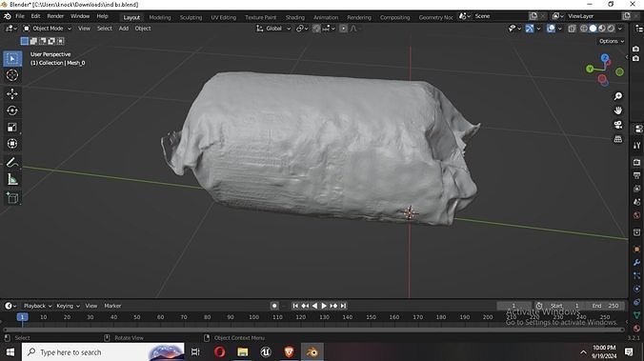Open Modifier properties wrench icon
Screen dimensions: 644x361
(x=636, y=263)
